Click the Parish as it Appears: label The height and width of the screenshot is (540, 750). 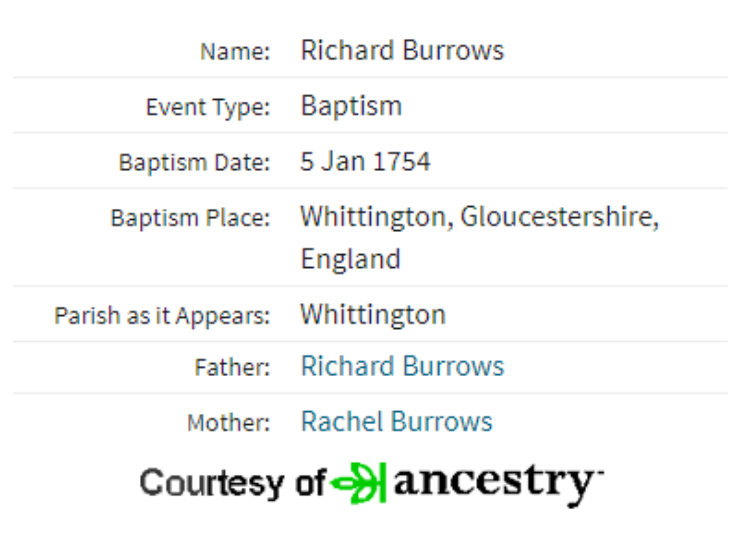tap(162, 316)
